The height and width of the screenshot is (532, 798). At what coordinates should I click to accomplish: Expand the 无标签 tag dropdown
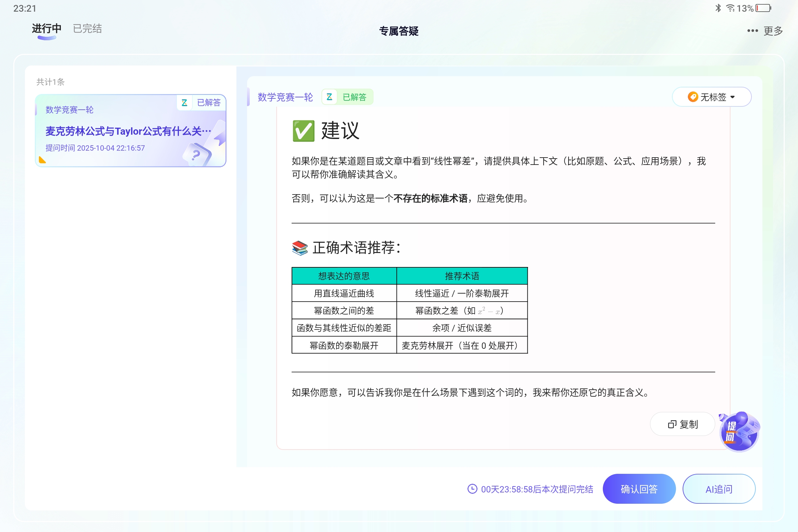pos(733,97)
